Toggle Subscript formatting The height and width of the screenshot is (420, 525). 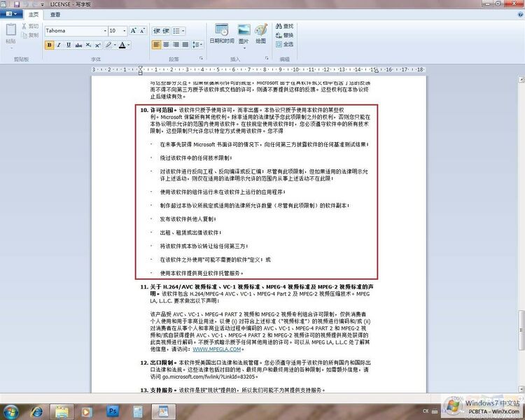[88, 45]
